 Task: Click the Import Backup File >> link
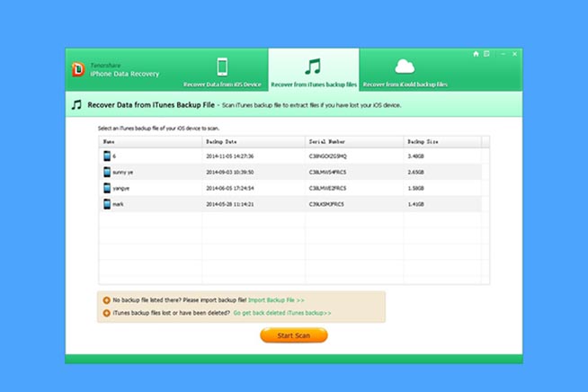[276, 300]
